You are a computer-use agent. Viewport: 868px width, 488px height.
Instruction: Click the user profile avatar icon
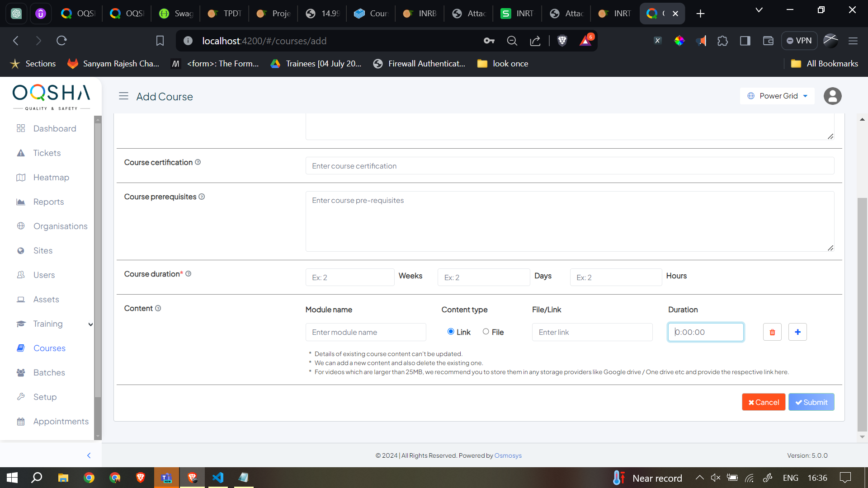[832, 96]
